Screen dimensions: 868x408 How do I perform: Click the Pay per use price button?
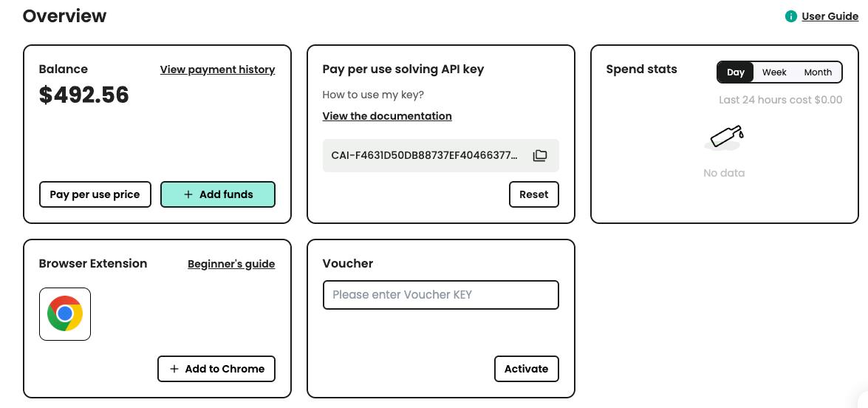(95, 194)
